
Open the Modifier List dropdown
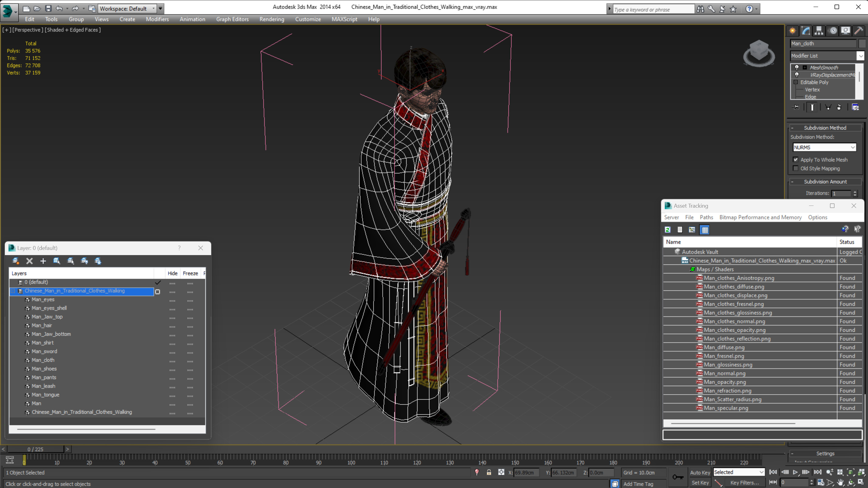pyautogui.click(x=827, y=56)
